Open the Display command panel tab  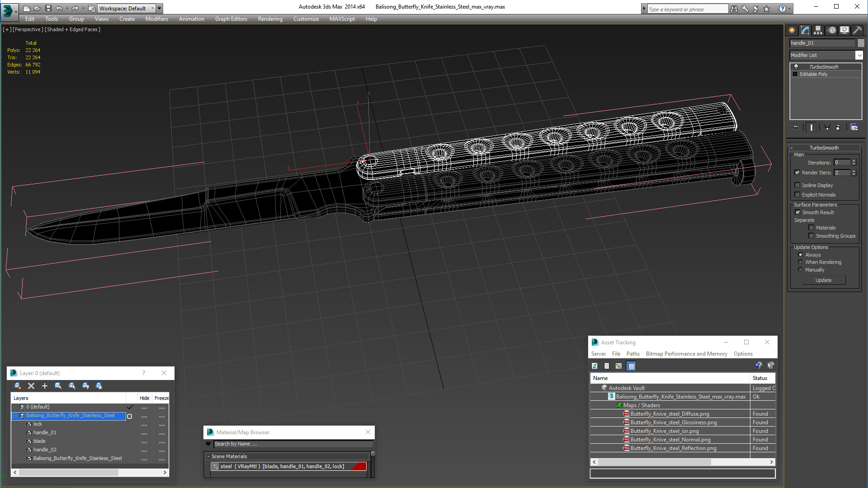[x=844, y=30]
